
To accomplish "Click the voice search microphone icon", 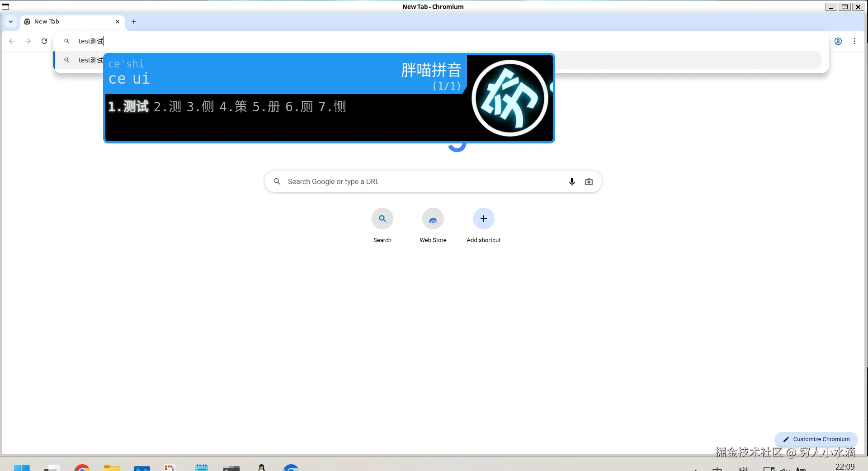I will [572, 181].
